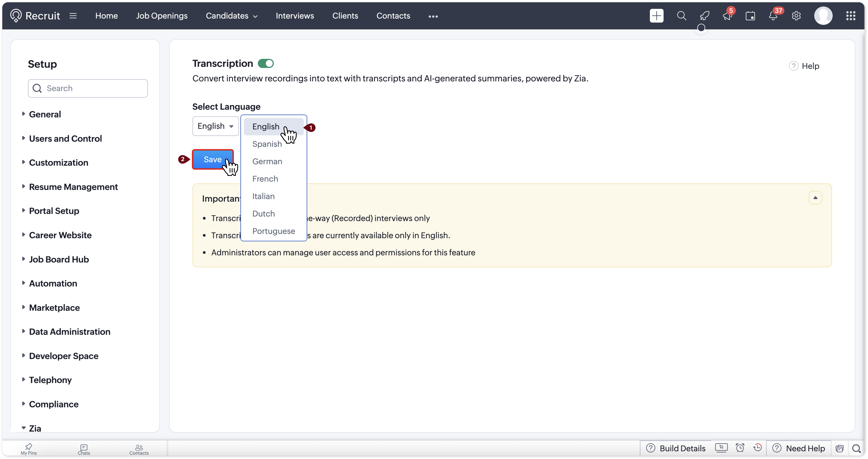This screenshot has height=459, width=868.
Task: Go to the Job Openings tab
Action: [x=162, y=16]
